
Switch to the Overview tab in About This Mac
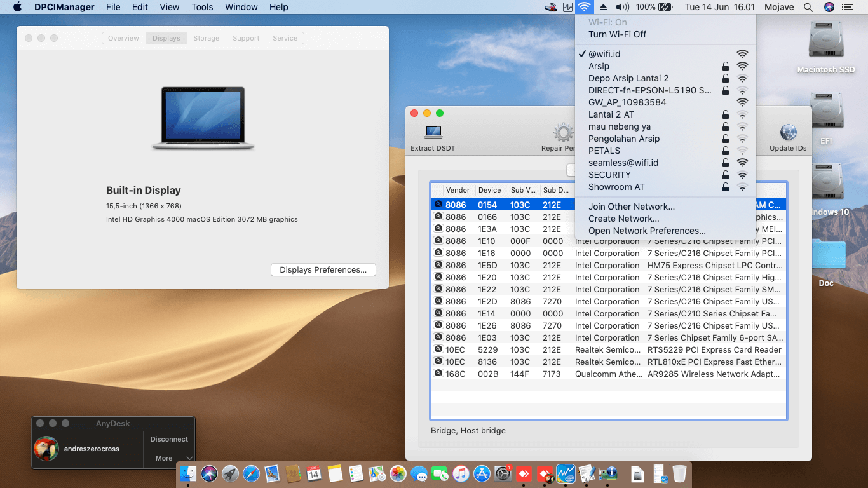[123, 38]
